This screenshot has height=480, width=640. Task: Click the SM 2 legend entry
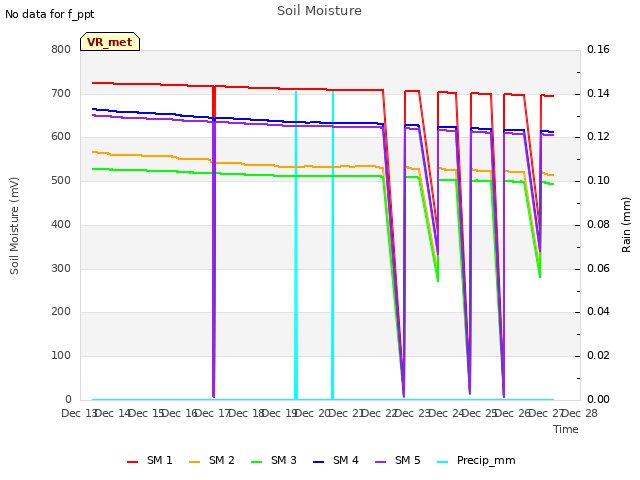[211, 460]
